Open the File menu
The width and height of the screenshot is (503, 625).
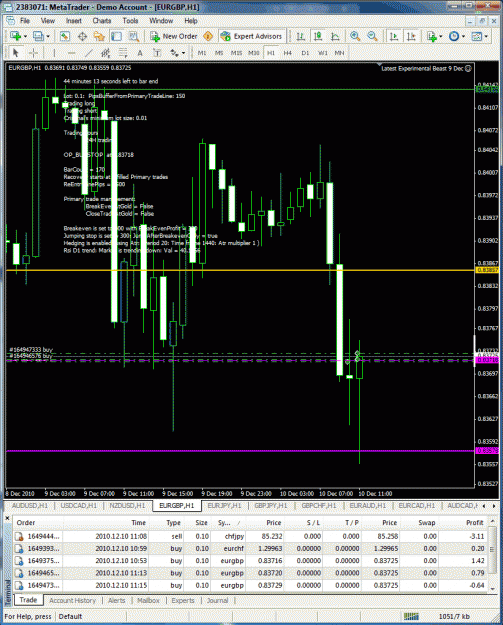25,21
